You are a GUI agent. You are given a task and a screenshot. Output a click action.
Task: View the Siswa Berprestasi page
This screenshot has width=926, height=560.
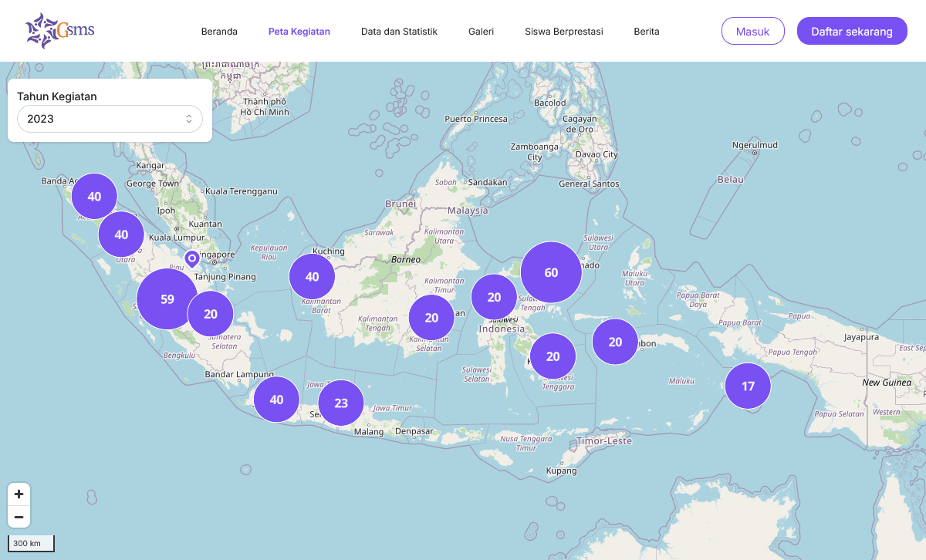tap(564, 31)
